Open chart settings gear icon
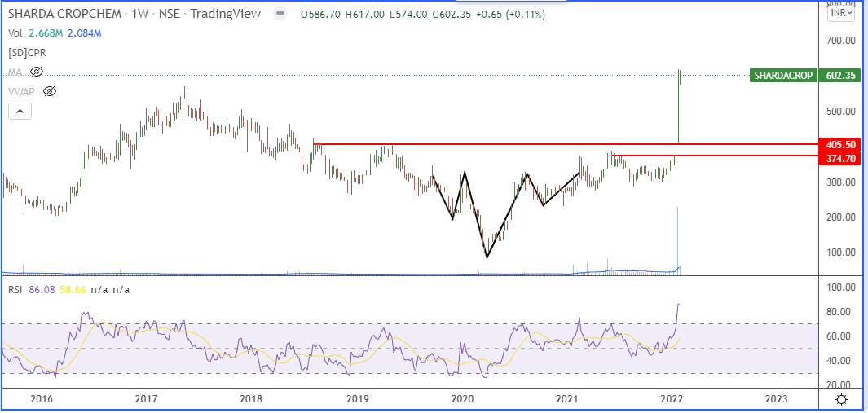Screen dimensions: 868x413 [x=842, y=399]
